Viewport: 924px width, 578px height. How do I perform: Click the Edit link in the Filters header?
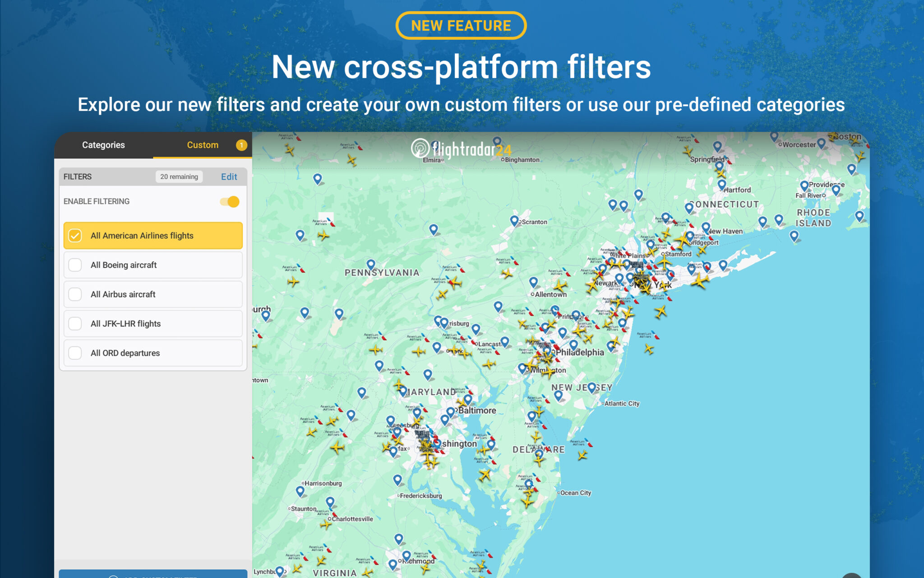229,177
